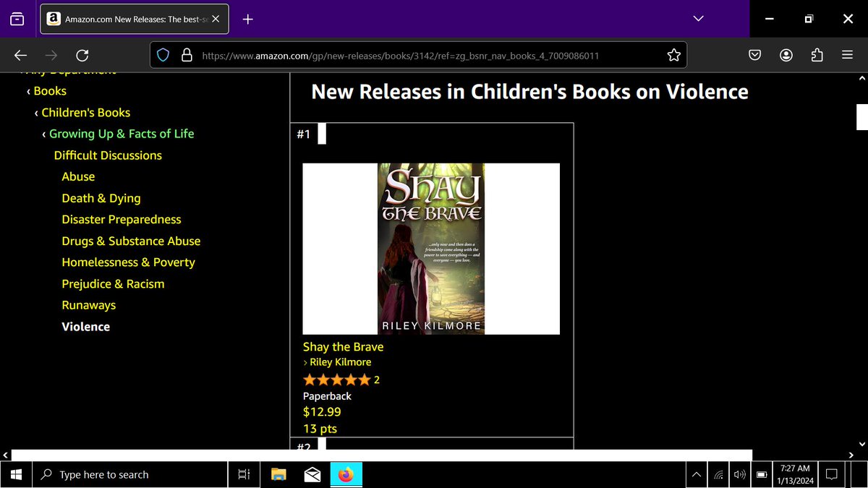
Task: Select Death & Dying subcategory
Action: [101, 198]
